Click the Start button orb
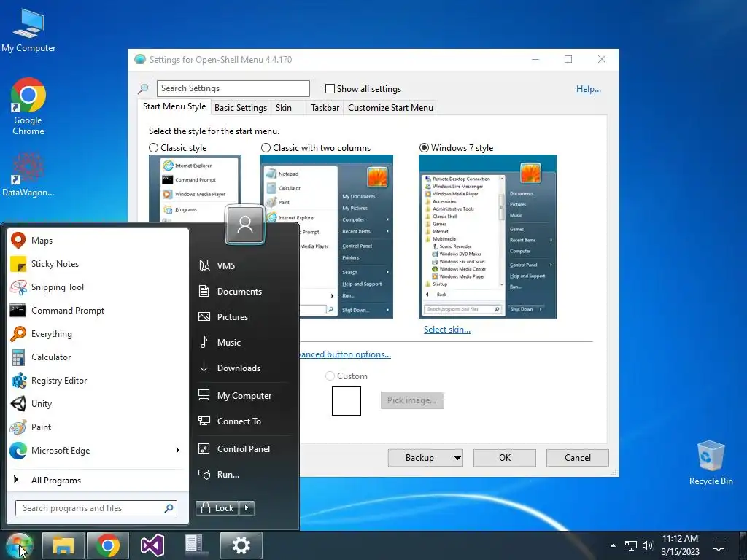747x560 pixels. (19, 545)
